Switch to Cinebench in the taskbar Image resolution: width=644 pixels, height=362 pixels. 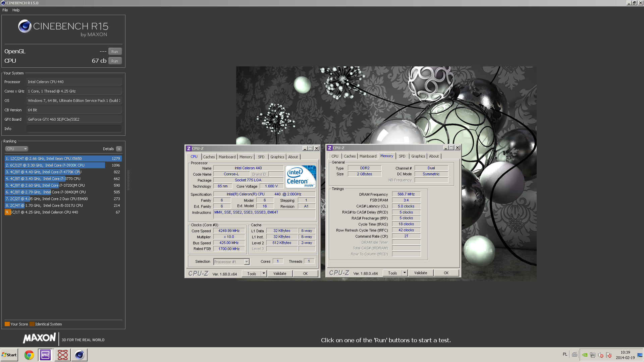click(79, 355)
